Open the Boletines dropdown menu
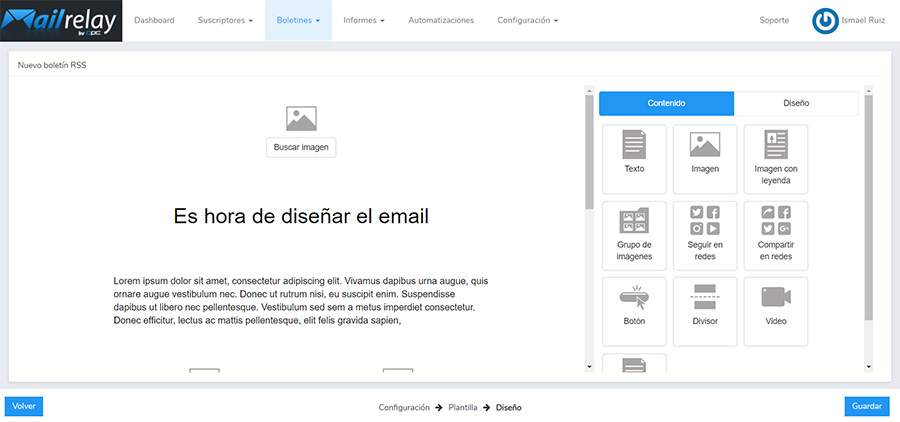The width and height of the screenshot is (900, 422). coord(298,20)
